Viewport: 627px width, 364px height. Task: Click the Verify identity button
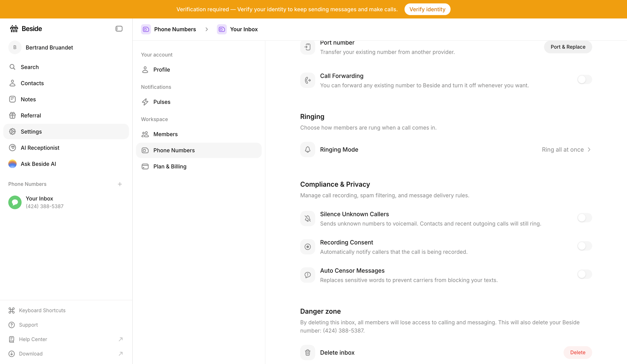pos(427,9)
